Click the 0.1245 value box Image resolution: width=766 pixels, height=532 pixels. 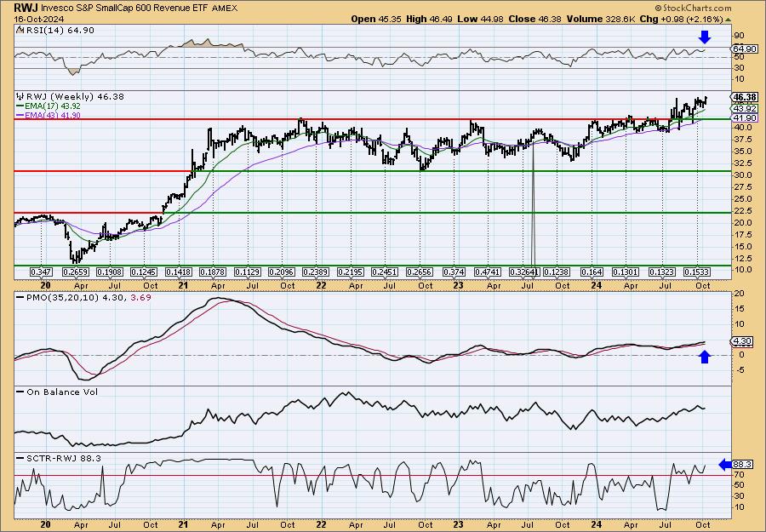click(x=144, y=272)
